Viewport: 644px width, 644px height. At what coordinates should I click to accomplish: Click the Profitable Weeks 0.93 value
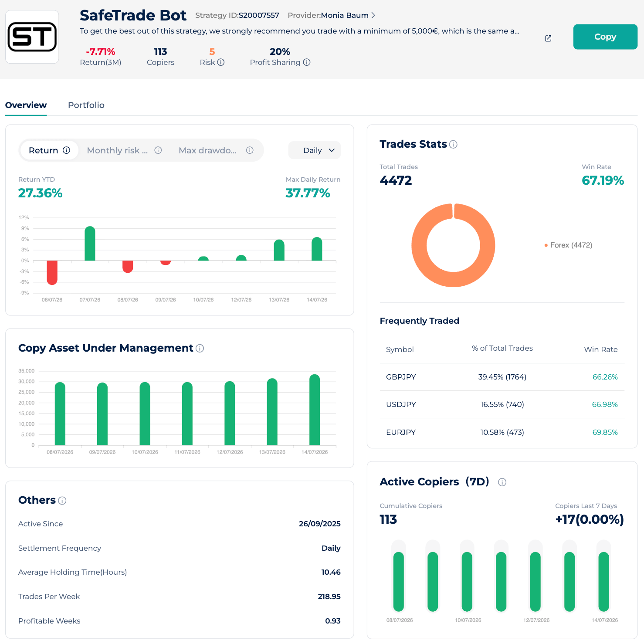[x=333, y=621]
